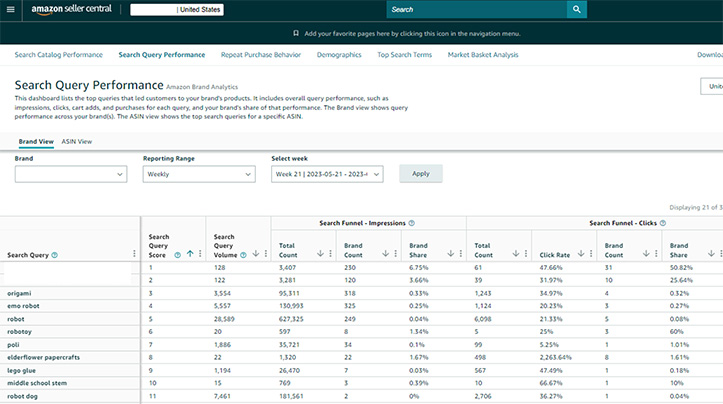Open the Top Search Terms tab

coord(404,55)
